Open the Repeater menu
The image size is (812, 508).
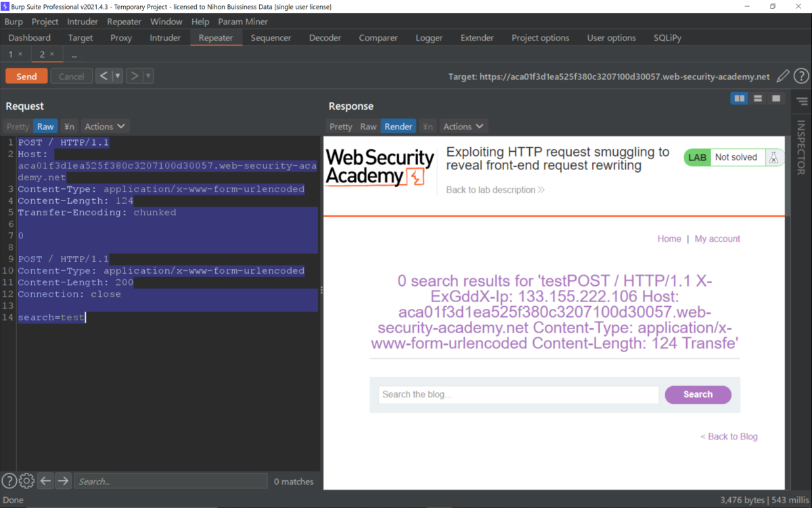tap(125, 22)
